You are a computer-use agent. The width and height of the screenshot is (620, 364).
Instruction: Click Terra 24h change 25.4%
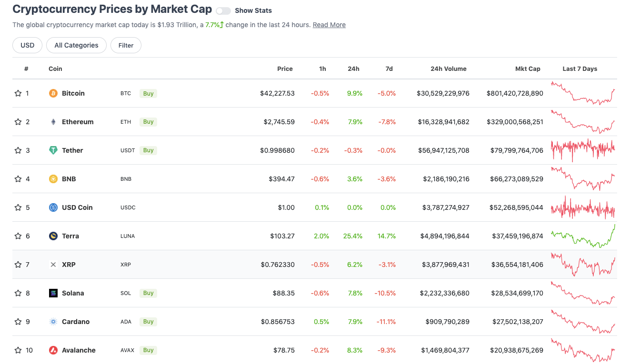[x=353, y=236]
